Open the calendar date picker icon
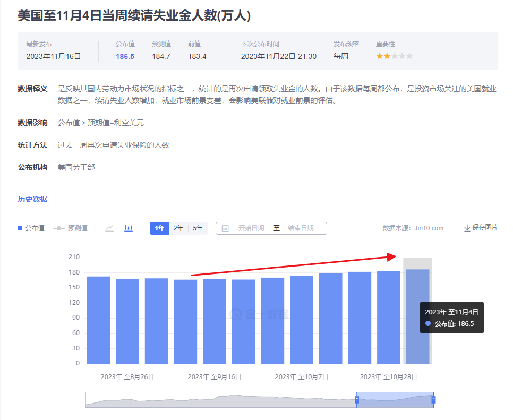This screenshot has width=513, height=420. [x=225, y=228]
